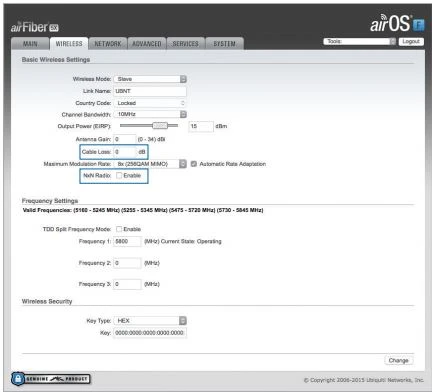Switch to the SYSTEM tab

[224, 44]
